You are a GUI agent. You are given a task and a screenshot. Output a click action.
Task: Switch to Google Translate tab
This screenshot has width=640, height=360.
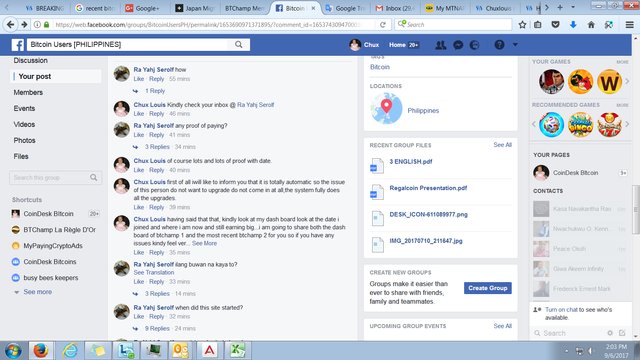click(x=345, y=8)
